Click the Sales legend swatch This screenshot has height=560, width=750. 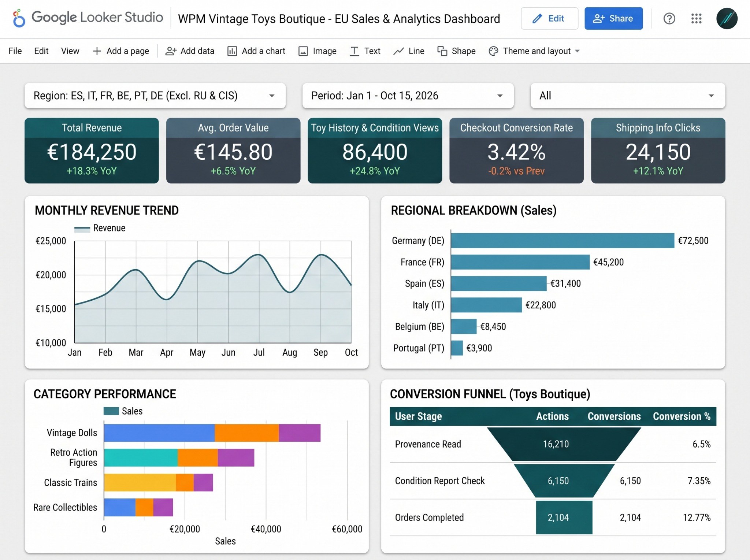pyautogui.click(x=111, y=411)
